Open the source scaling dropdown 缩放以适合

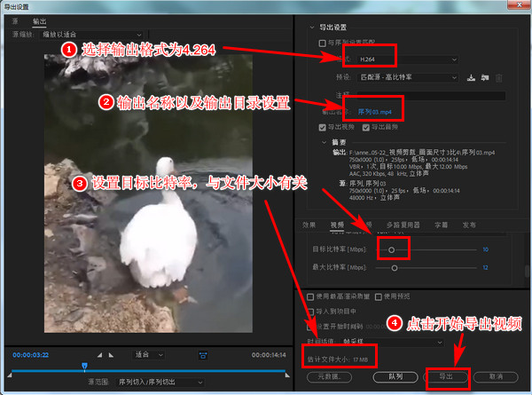pyautogui.click(x=91, y=35)
